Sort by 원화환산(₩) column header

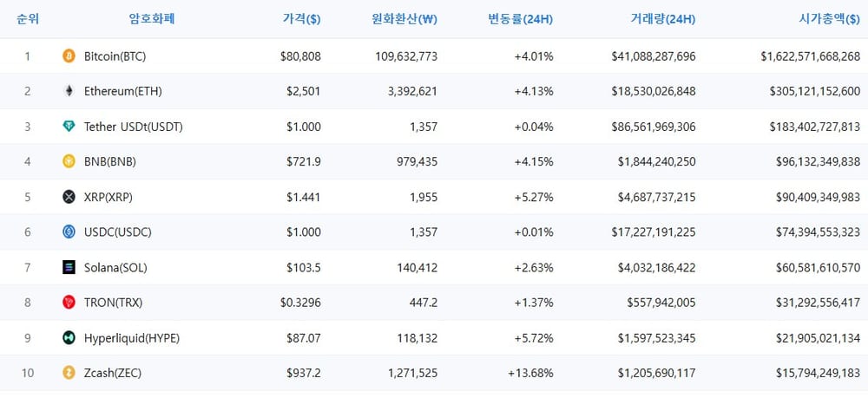(x=404, y=19)
